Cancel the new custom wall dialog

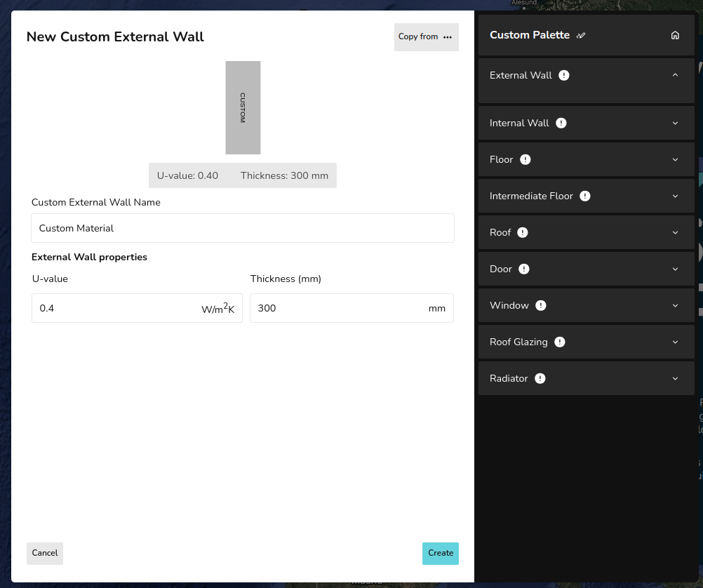[x=45, y=553]
